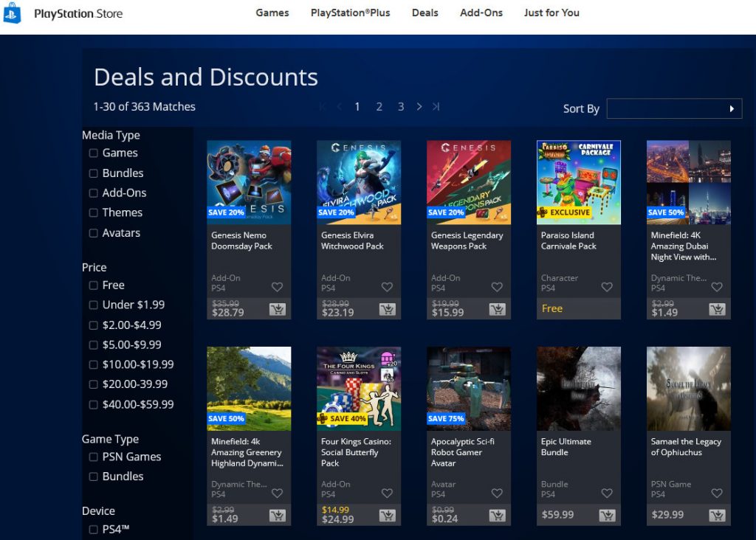The height and width of the screenshot is (540, 756).
Task: Open the Sort By dropdown
Action: [674, 108]
